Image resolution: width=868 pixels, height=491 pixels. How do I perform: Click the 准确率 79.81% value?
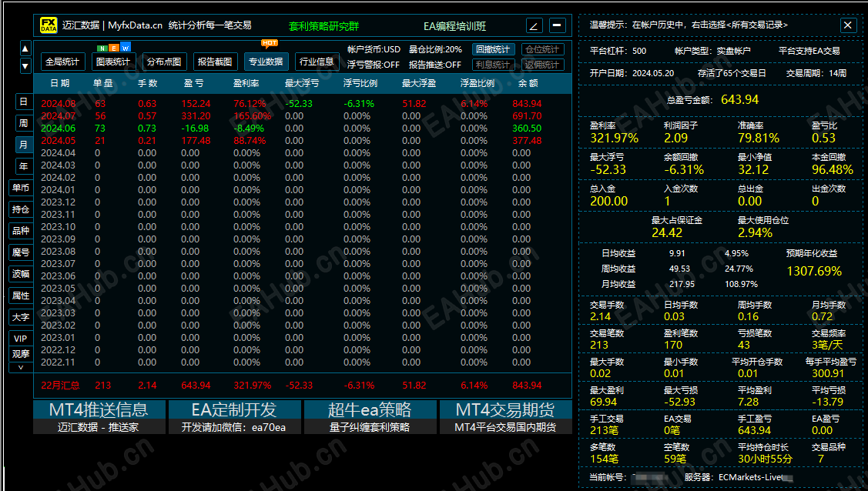(x=759, y=139)
